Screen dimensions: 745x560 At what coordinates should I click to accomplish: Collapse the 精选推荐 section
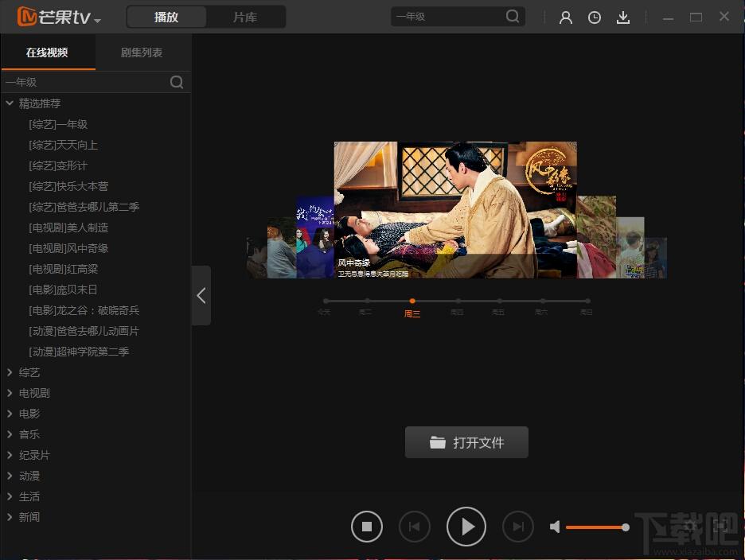coord(10,103)
